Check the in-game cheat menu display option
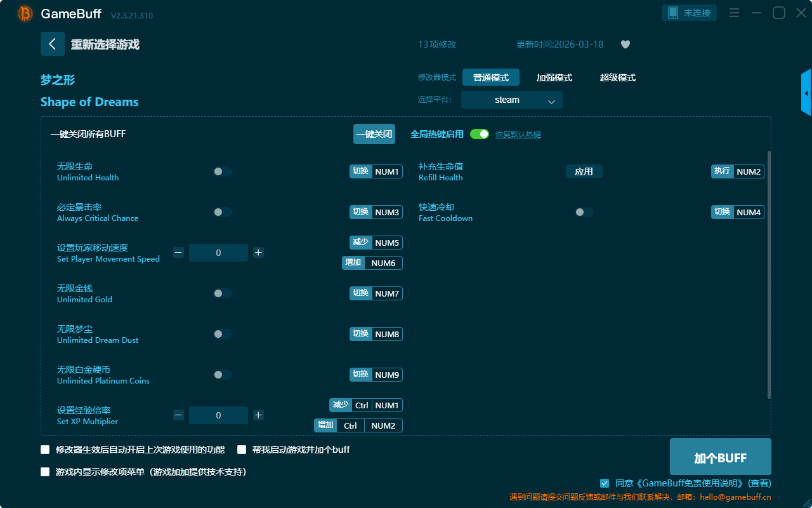The image size is (812, 508). pos(45,472)
